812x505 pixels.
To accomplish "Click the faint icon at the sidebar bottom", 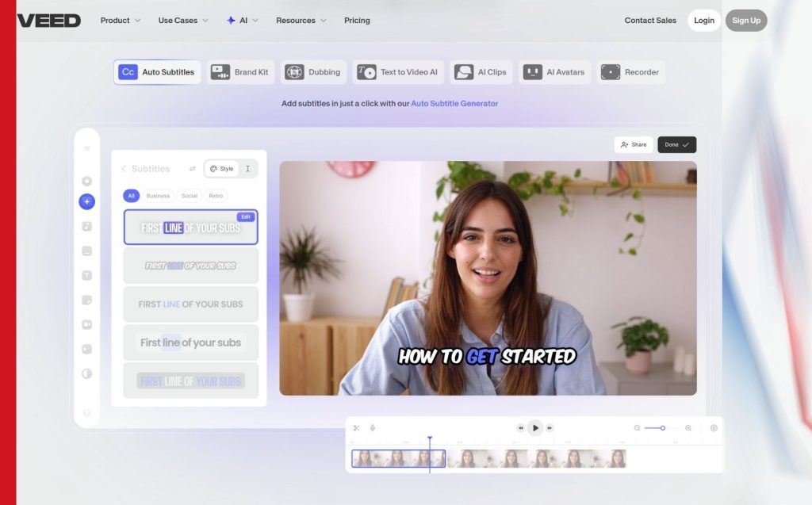I will pyautogui.click(x=87, y=413).
